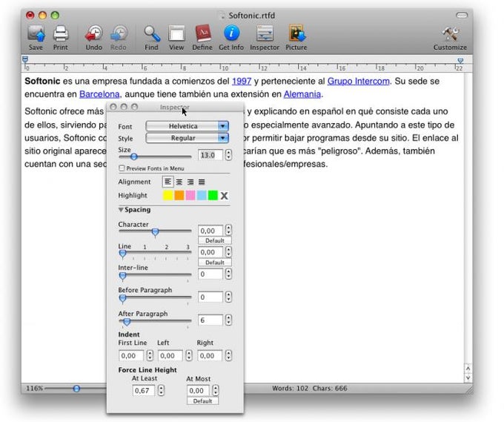504x422 pixels.
Task: Align text left in Inspector
Action: coord(168,182)
